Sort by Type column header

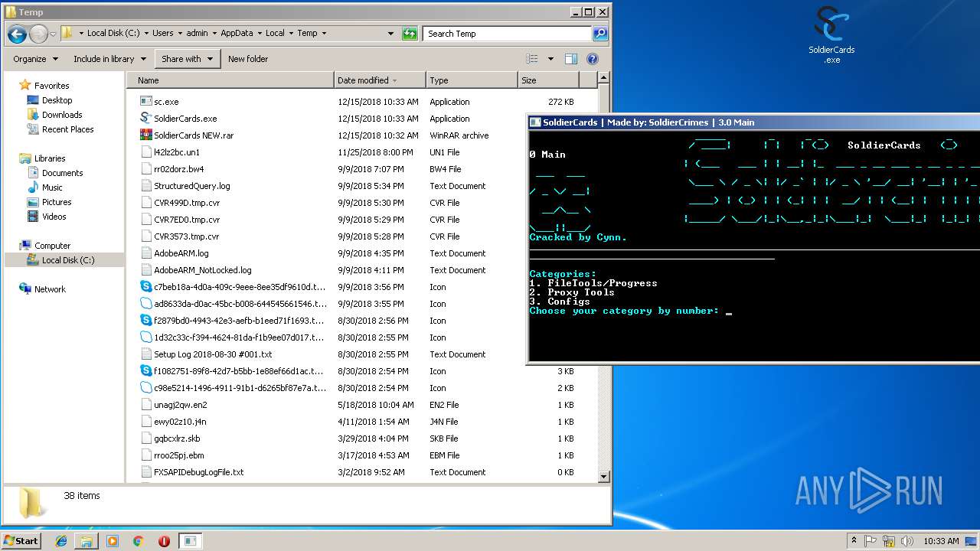click(x=472, y=80)
